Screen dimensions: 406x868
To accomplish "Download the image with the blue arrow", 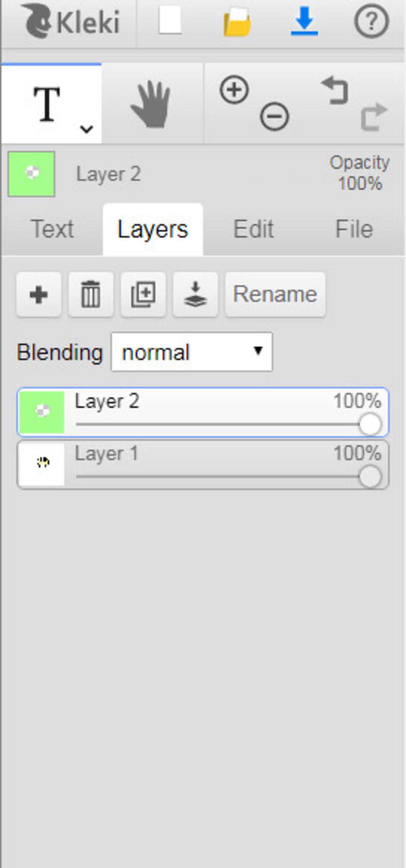I will pyautogui.click(x=304, y=21).
